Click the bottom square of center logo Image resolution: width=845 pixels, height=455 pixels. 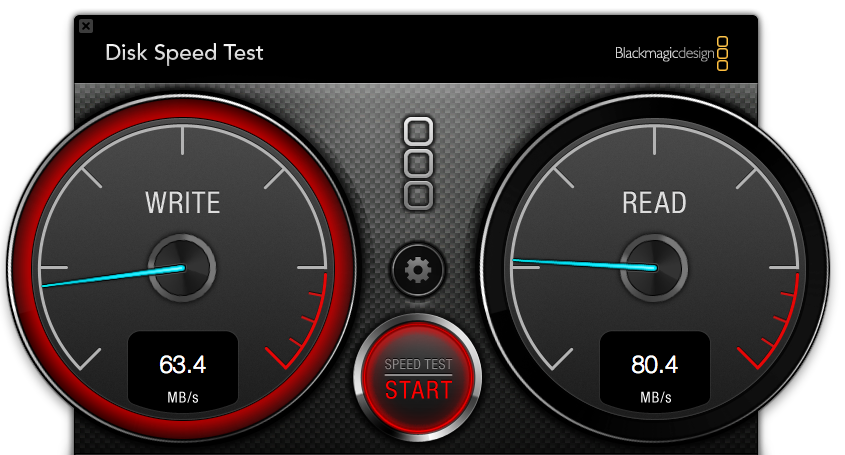pos(419,195)
